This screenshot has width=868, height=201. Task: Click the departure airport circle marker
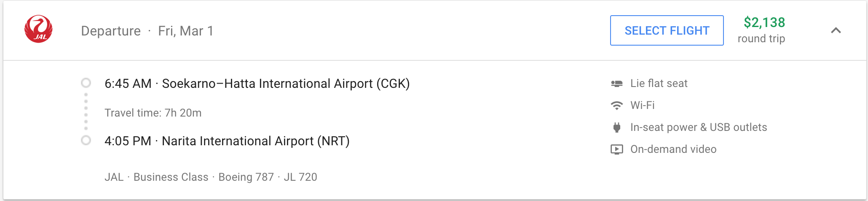86,83
